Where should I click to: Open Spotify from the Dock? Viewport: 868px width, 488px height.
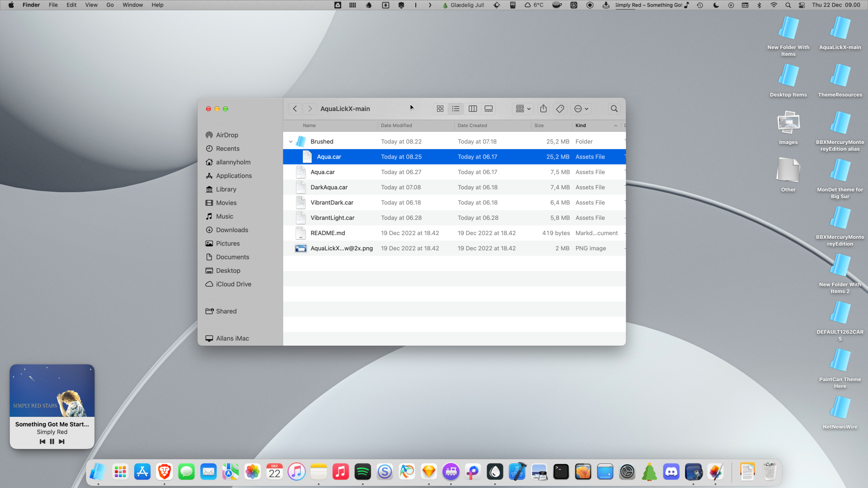pos(363,472)
